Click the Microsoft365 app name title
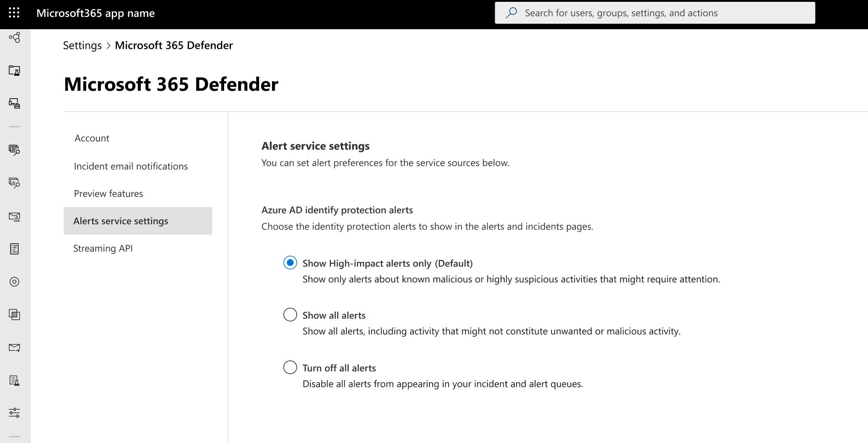 click(95, 13)
